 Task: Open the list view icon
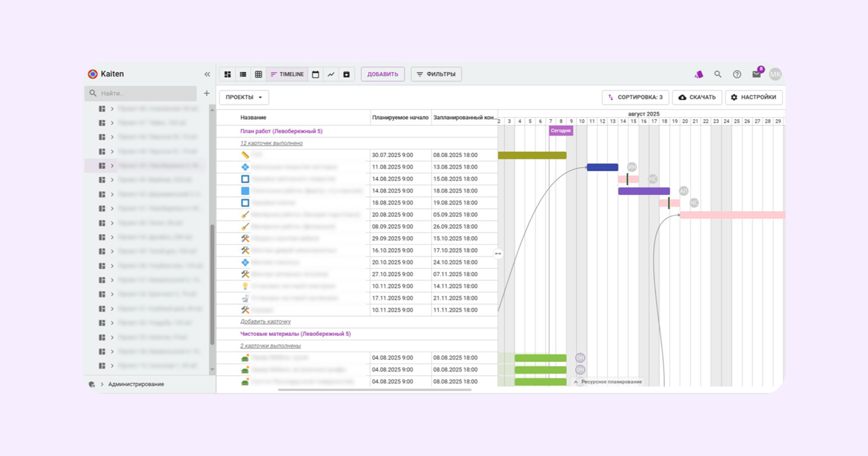click(x=243, y=74)
